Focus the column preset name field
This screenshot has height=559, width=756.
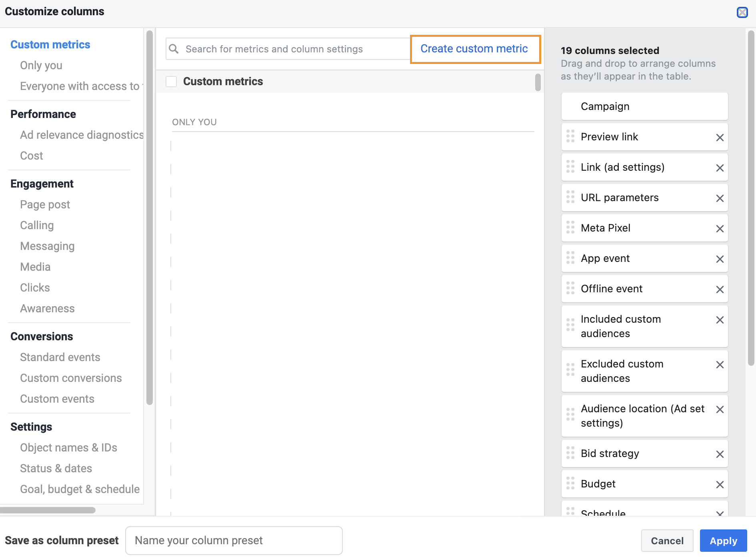pos(234,541)
